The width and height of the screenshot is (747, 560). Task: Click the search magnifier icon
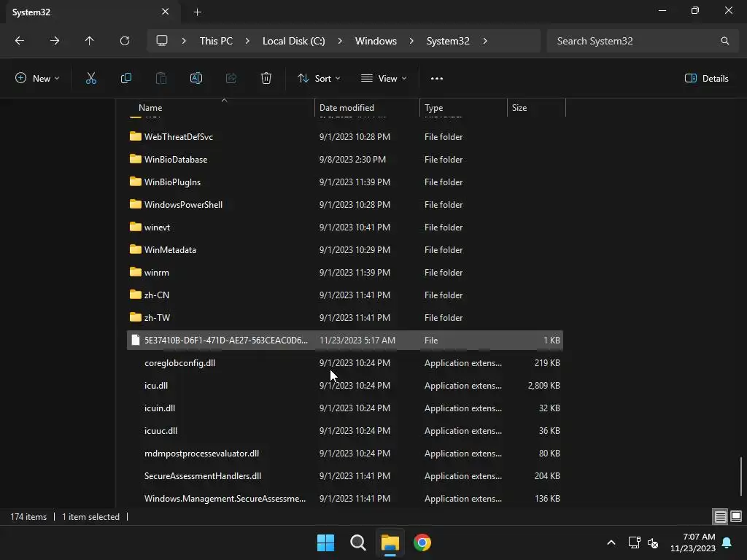coord(725,41)
